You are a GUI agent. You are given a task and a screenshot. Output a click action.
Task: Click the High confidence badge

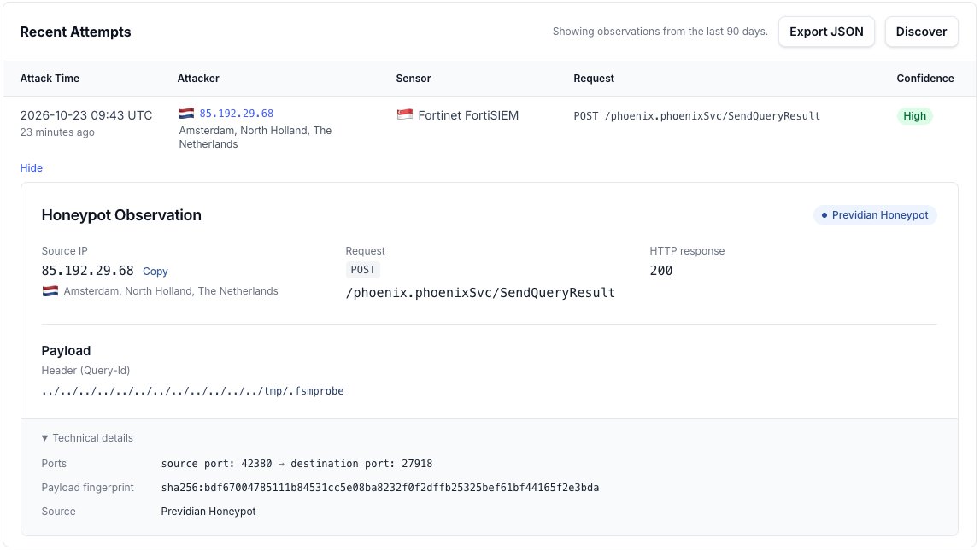914,116
